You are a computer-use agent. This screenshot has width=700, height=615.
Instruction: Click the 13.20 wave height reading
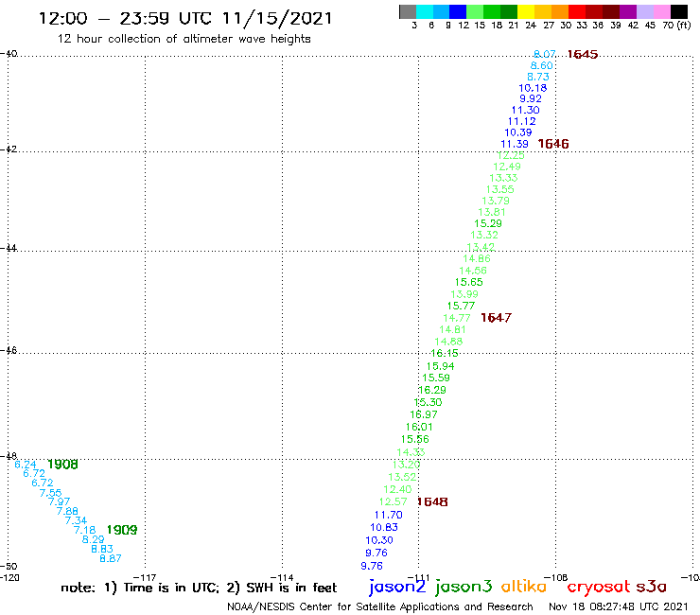406,465
